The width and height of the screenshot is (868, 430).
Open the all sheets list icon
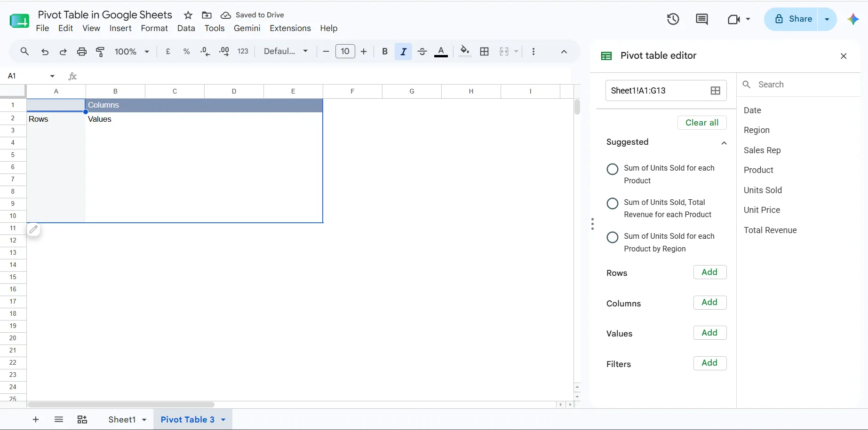coord(59,420)
